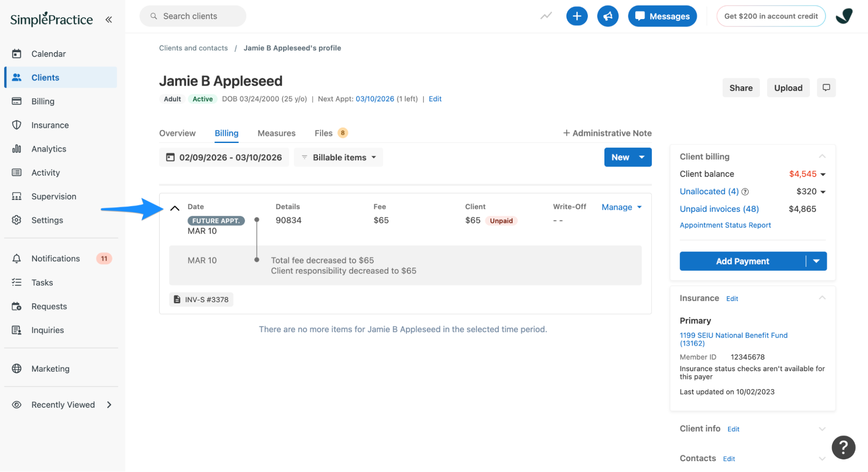Collapse the appointment row with the up chevron
Image resolution: width=868 pixels, height=472 pixels.
(175, 208)
